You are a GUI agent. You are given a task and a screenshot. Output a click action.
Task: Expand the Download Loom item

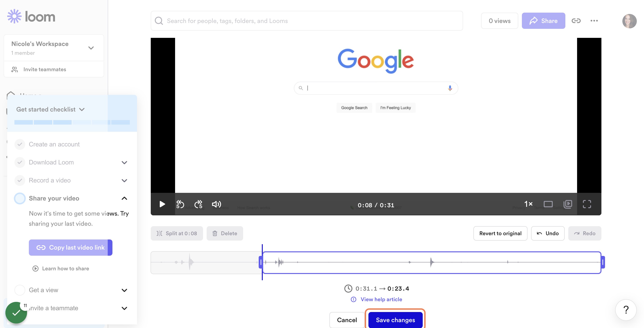124,162
